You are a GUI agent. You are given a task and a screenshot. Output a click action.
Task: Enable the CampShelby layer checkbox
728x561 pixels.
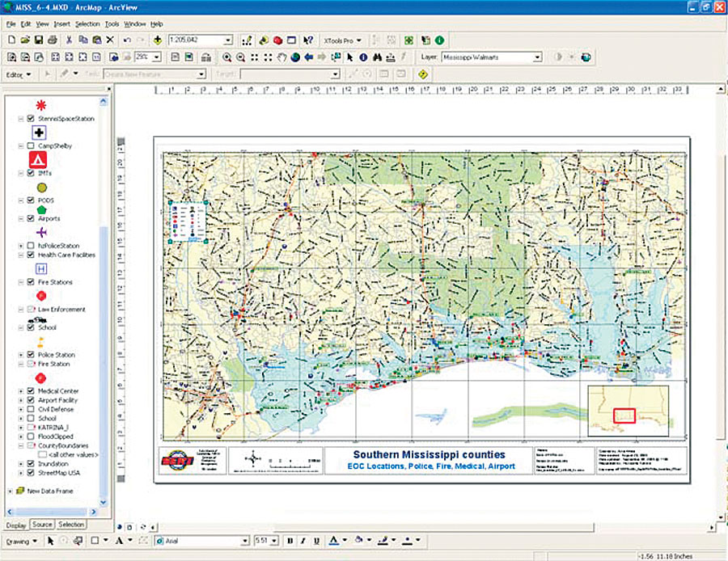point(31,146)
